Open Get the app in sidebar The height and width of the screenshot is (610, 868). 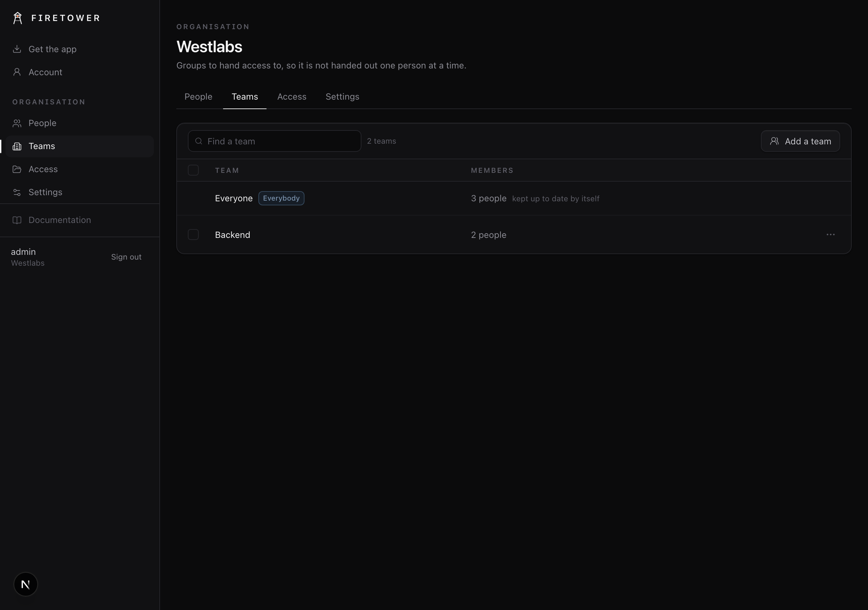click(80, 49)
